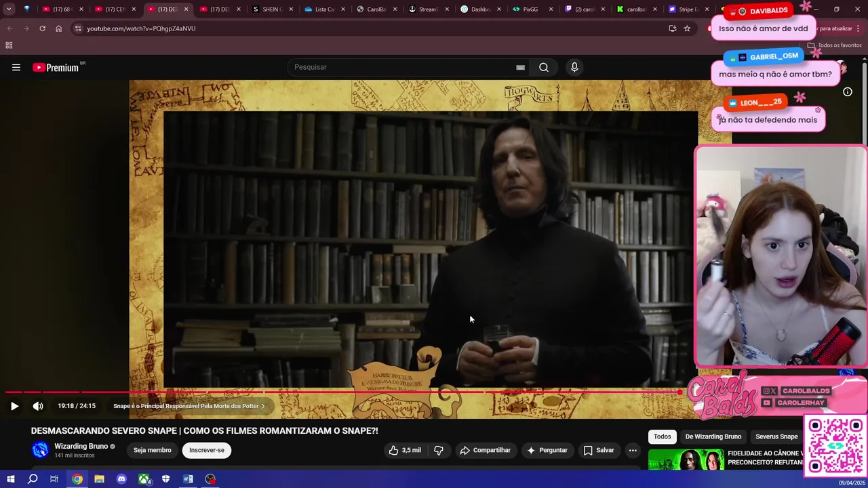868x488 pixels.
Task: Switch to the Dashbo tab
Action: click(481, 9)
